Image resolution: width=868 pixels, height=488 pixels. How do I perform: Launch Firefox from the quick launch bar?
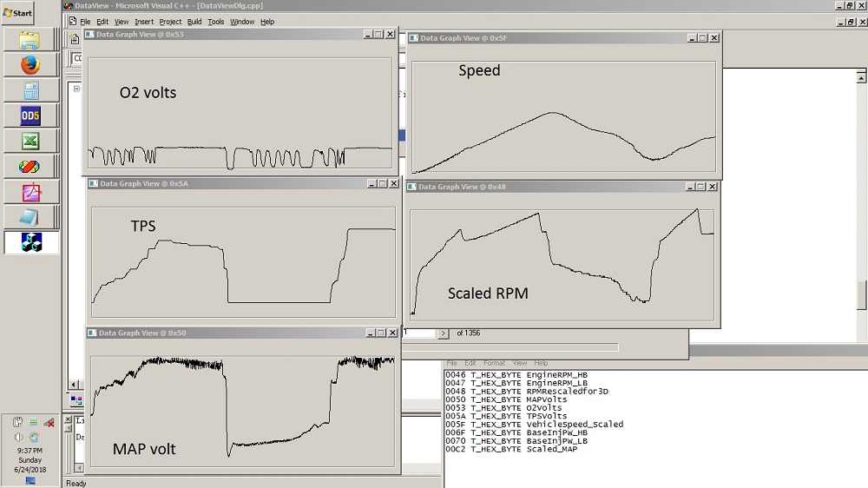point(30,65)
